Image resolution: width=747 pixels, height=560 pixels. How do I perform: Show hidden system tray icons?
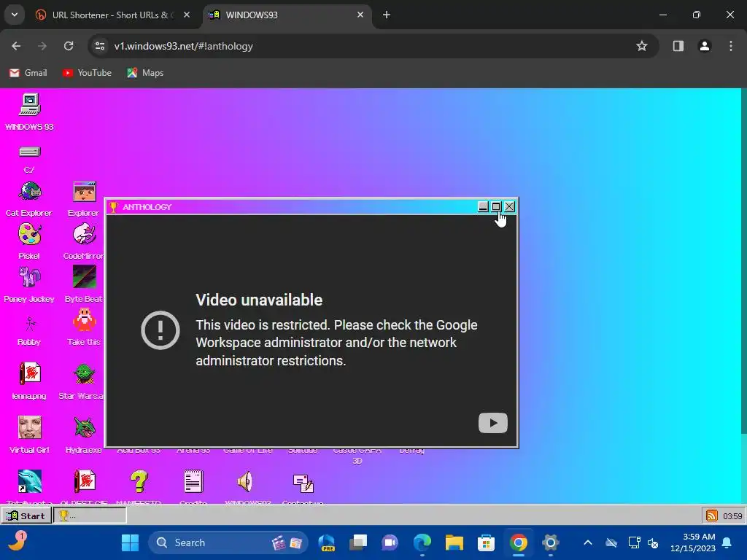point(588,542)
